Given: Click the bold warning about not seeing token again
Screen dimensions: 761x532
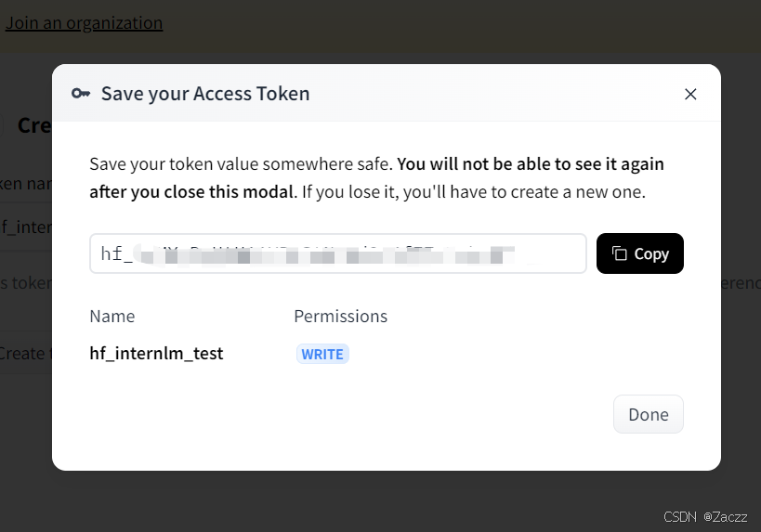Looking at the screenshot, I should (x=376, y=178).
